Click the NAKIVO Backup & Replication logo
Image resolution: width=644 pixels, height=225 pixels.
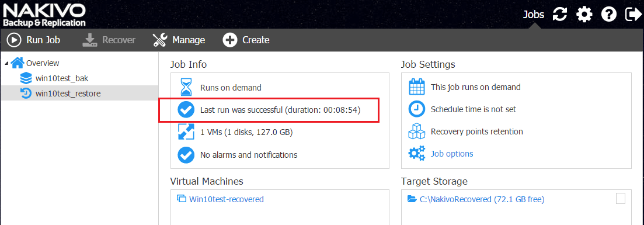click(44, 15)
